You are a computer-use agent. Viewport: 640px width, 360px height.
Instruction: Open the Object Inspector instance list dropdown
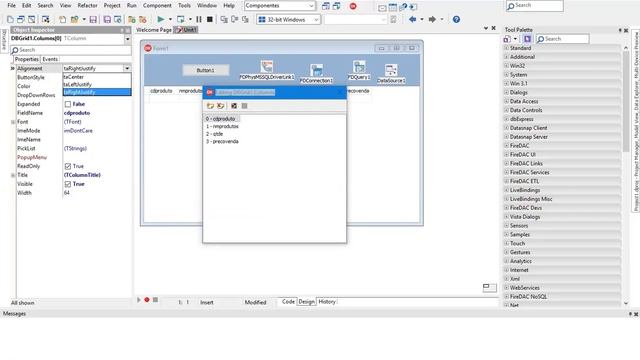coord(127,39)
